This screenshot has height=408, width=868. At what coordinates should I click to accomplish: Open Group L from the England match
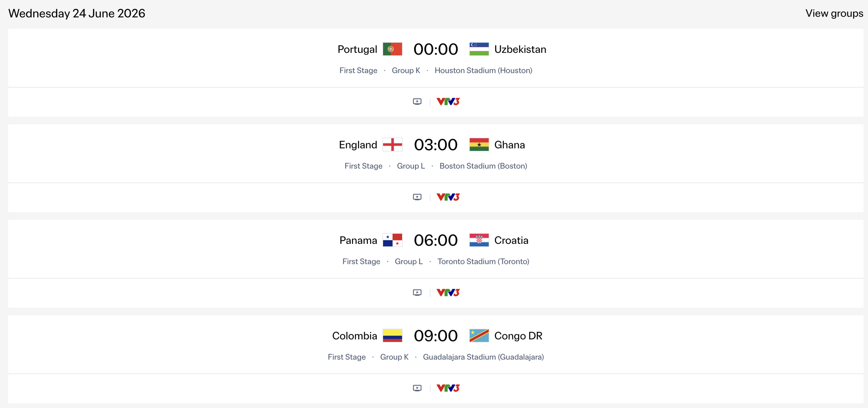click(x=411, y=166)
